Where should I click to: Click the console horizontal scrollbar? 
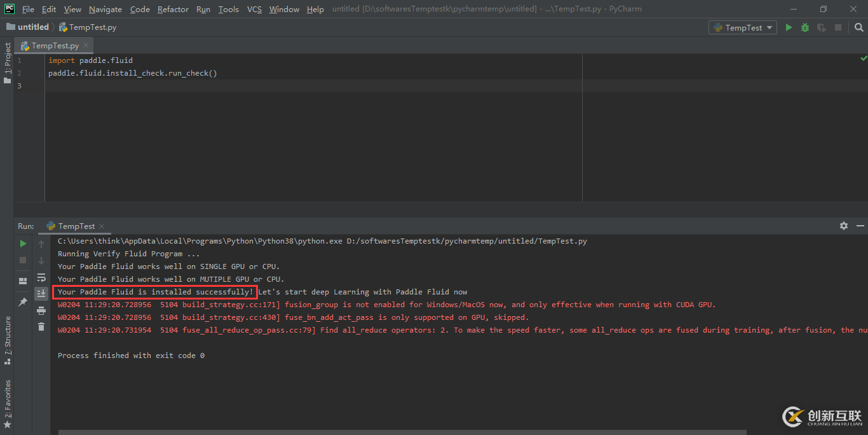pos(403,432)
